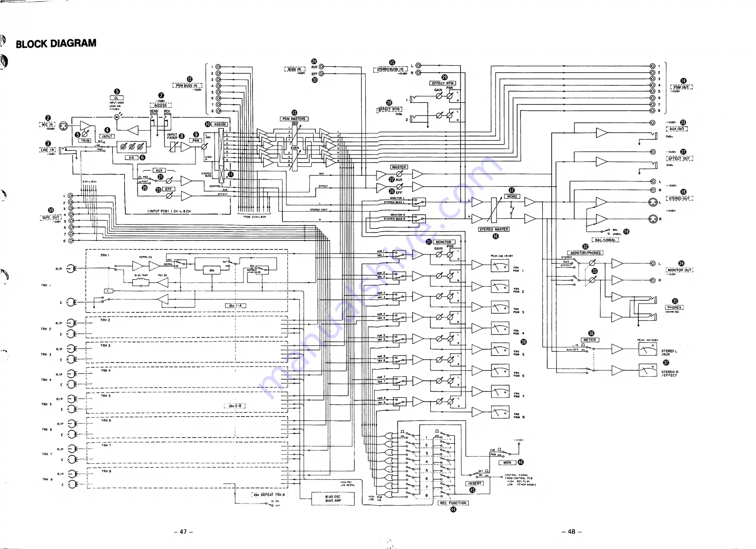This screenshot has height=549, width=756.
Task: Click the BIAS OSC BIAS AMP block
Action: pyautogui.click(x=333, y=499)
